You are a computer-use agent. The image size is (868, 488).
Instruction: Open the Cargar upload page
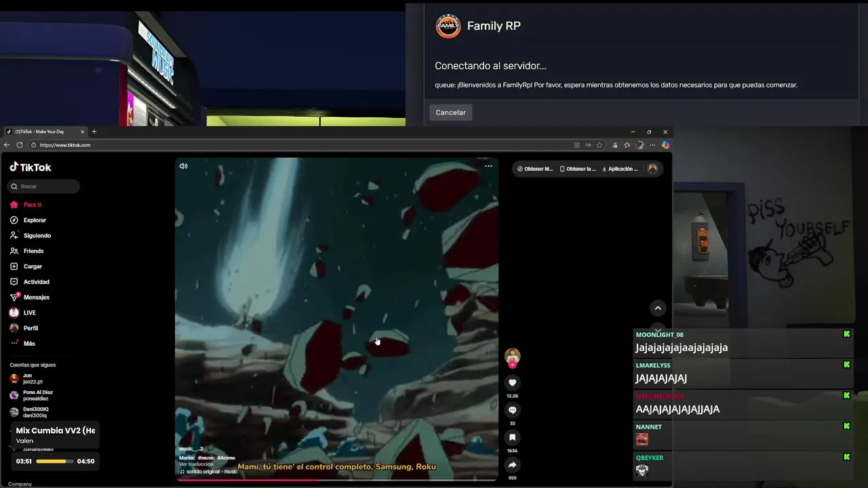coord(26,266)
